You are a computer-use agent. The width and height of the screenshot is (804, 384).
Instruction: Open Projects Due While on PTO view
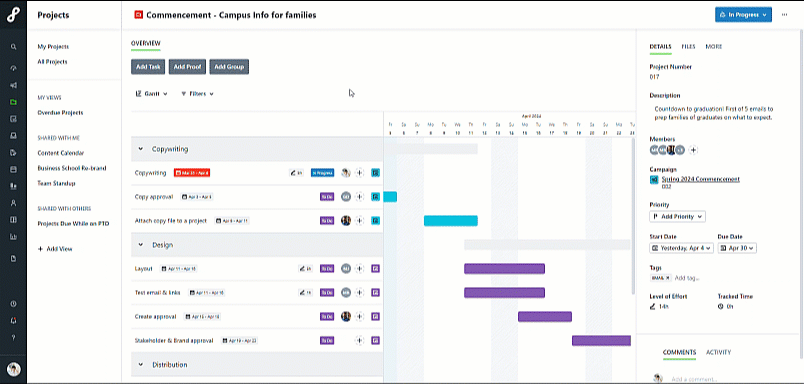73,224
